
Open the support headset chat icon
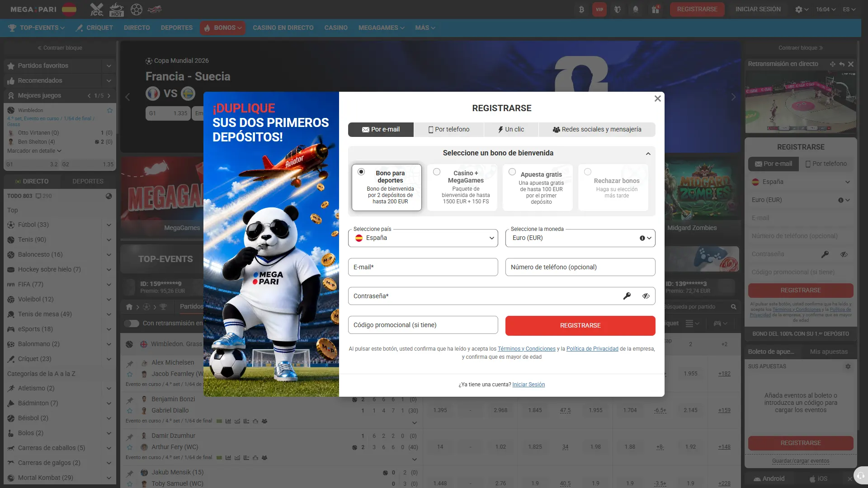click(860, 475)
